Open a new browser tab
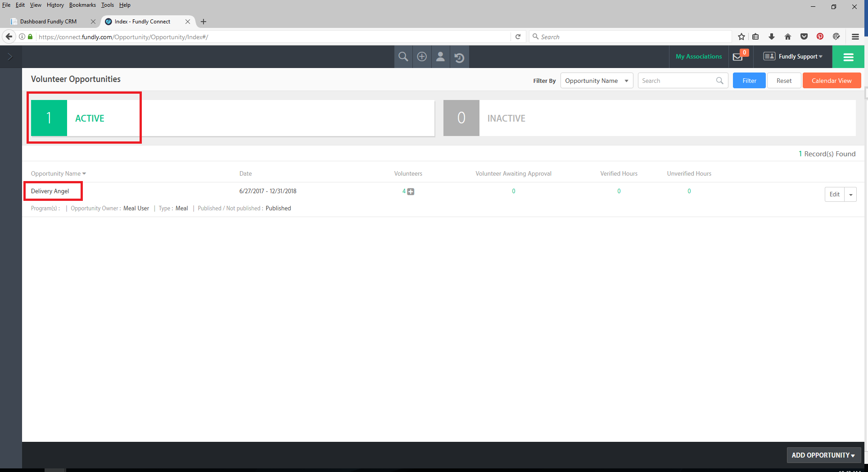Screen dimensions: 868x472 coord(203,22)
